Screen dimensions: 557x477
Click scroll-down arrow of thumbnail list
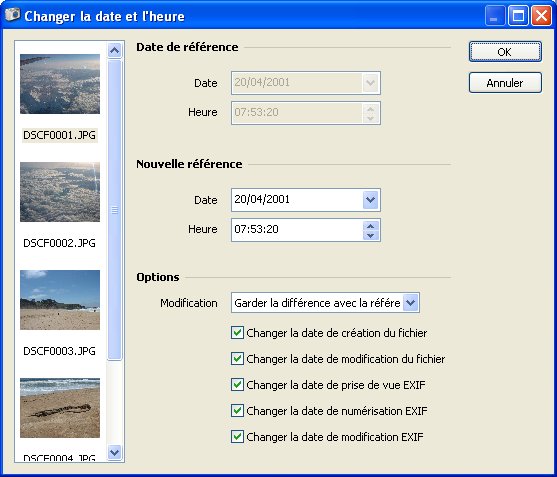114,452
